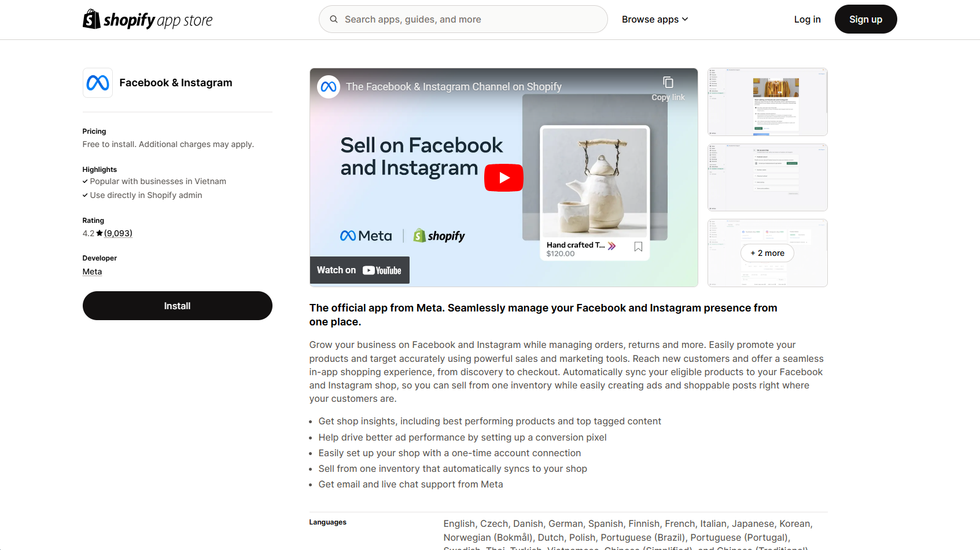Click the Meta logo beside Facebook & Instagram

[98, 83]
